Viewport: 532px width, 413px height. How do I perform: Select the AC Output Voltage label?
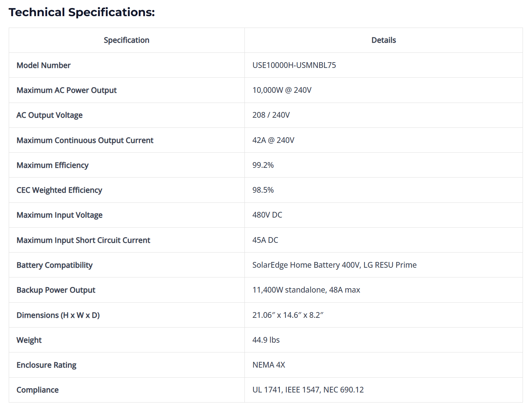[x=49, y=115]
